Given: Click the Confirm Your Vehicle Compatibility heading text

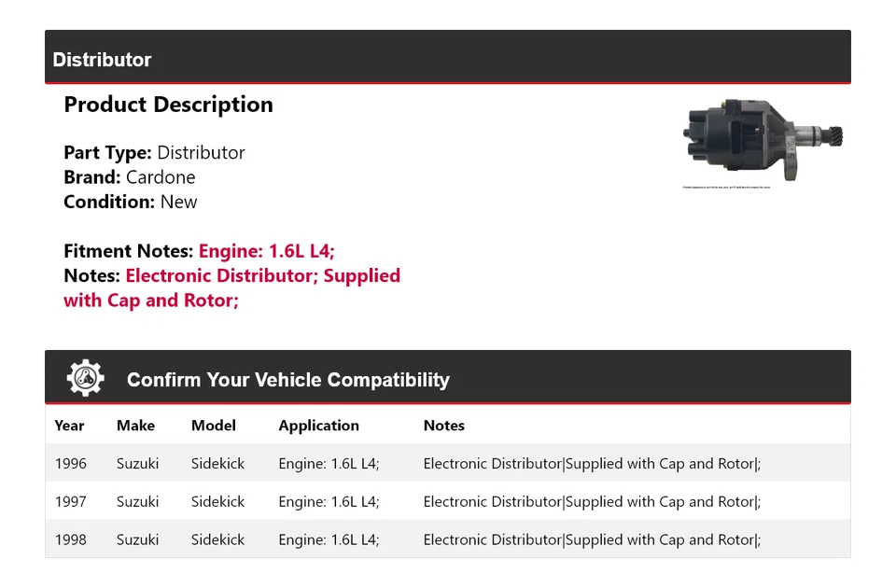Looking at the screenshot, I should coord(287,380).
